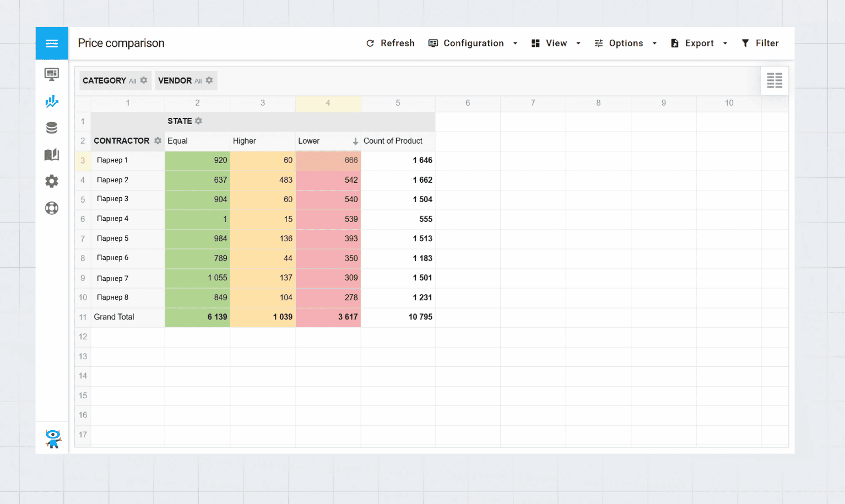Open the Filter menu
Viewport: 845px width, 504px height.
760,43
